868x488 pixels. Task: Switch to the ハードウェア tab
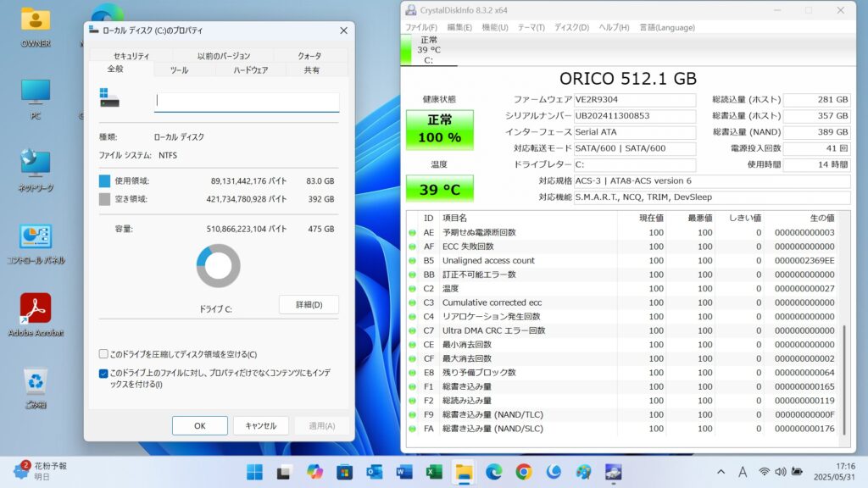point(251,70)
